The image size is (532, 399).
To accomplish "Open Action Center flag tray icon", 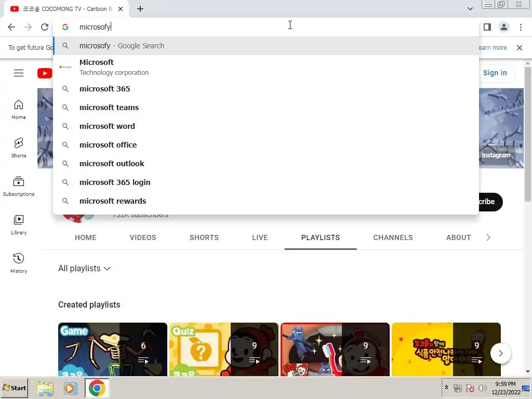I will tap(470, 388).
